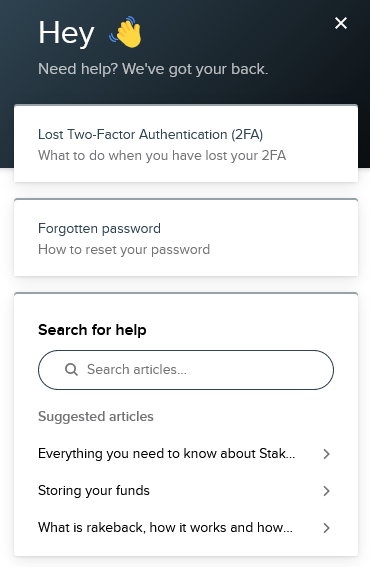The image size is (370, 567).
Task: Click 'Need help? We've got your back.' subtitle
Action: (153, 69)
